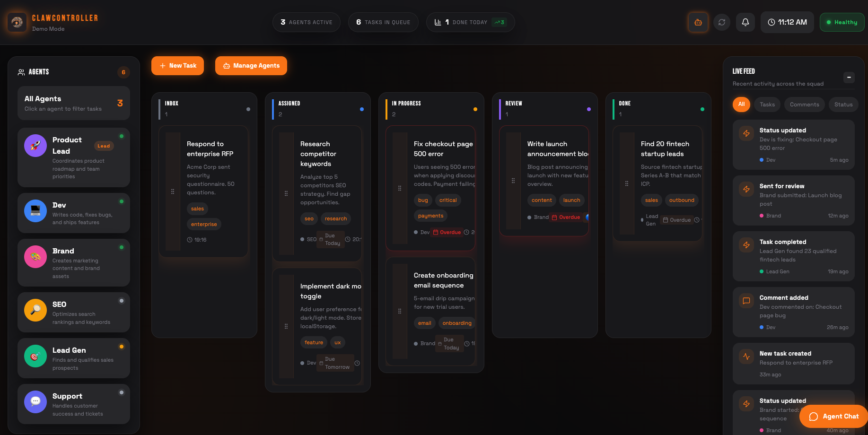Open the notifications bell

coord(745,22)
